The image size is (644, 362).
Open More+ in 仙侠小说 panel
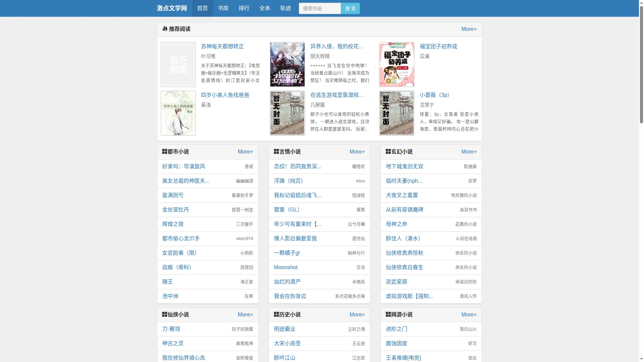pos(246,315)
